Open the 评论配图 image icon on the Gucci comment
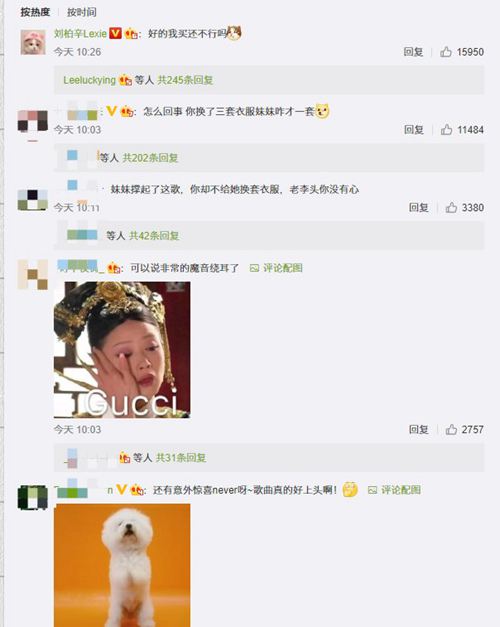The image size is (500, 627). [254, 268]
